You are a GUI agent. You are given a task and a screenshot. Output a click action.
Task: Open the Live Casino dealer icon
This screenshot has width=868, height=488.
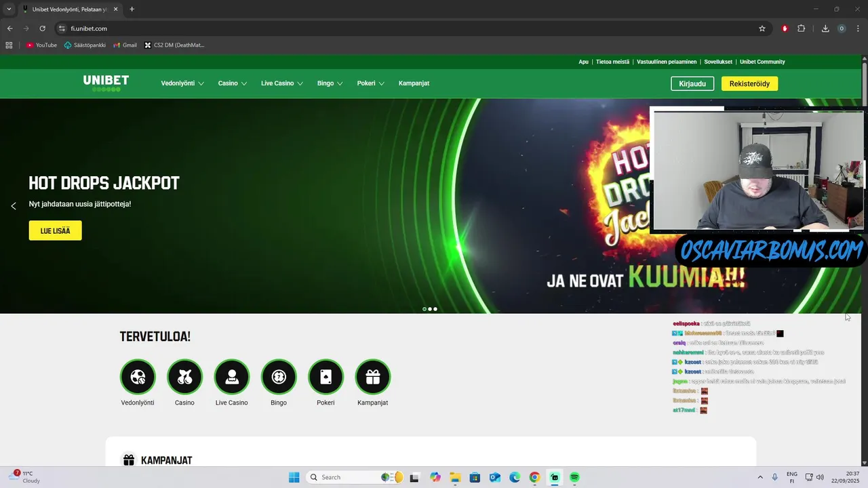click(232, 377)
